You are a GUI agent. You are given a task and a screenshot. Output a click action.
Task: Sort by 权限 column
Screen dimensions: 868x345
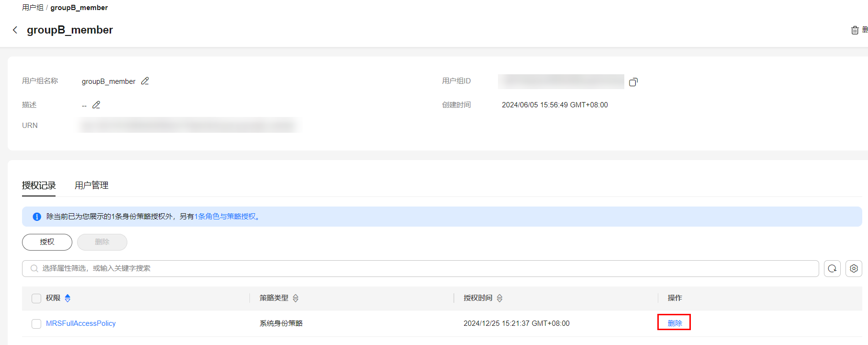(68, 299)
